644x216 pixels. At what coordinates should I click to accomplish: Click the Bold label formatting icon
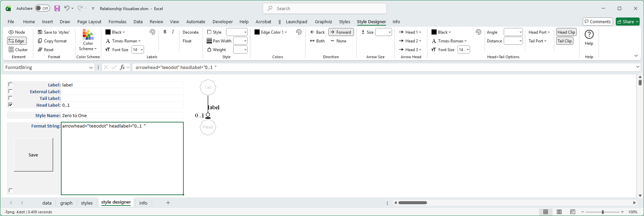(165, 32)
